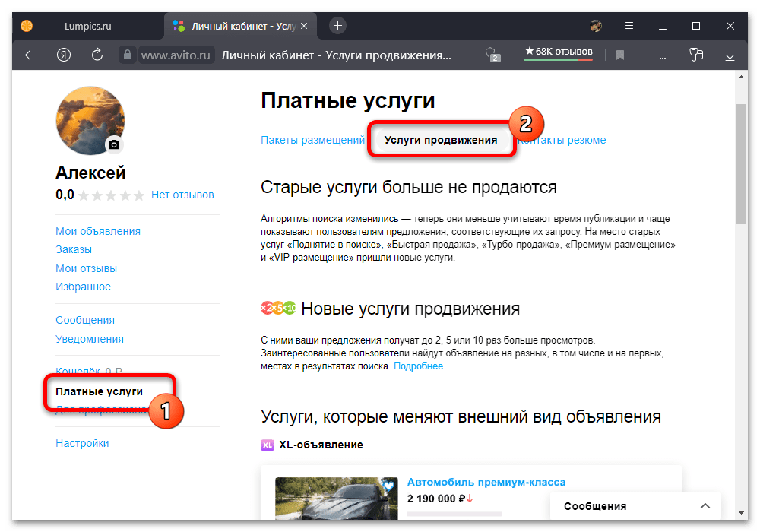Image resolution: width=760 pixels, height=532 pixels.
Task: Click the XL badge icon beside XL-объявление
Action: (268, 445)
